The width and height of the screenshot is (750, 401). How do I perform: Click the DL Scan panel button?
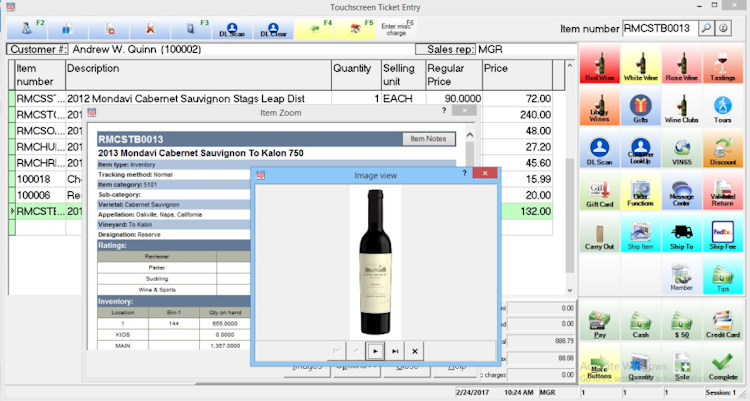point(600,148)
